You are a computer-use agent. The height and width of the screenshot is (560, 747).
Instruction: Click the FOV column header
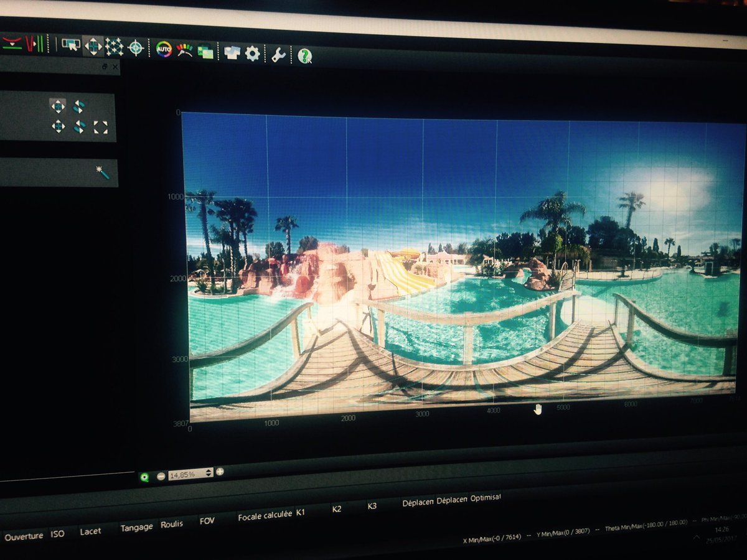point(207,520)
